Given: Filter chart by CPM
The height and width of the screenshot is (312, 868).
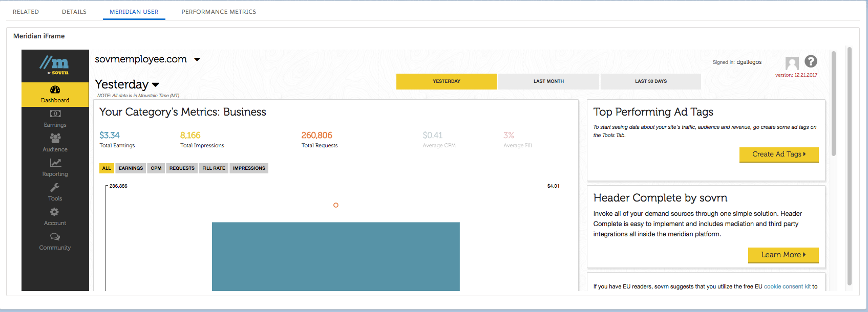Looking at the screenshot, I should pyautogui.click(x=156, y=168).
